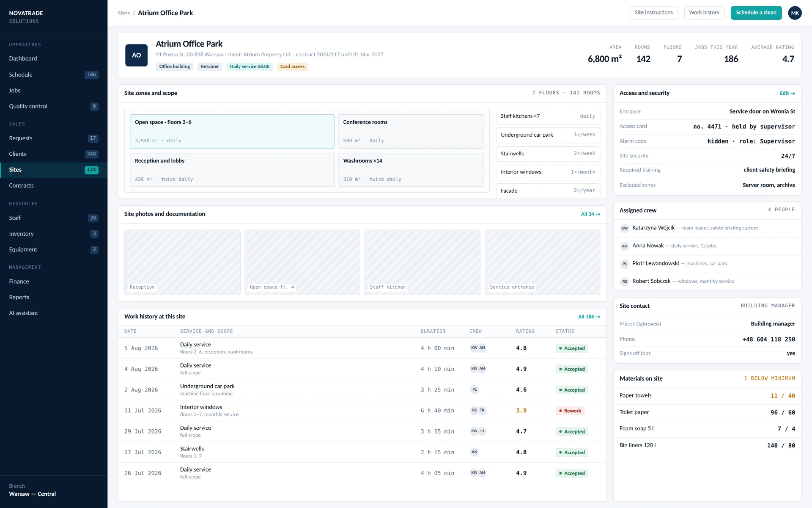The image size is (812, 508).
Task: Open all 186 work history entries
Action: [589, 317]
